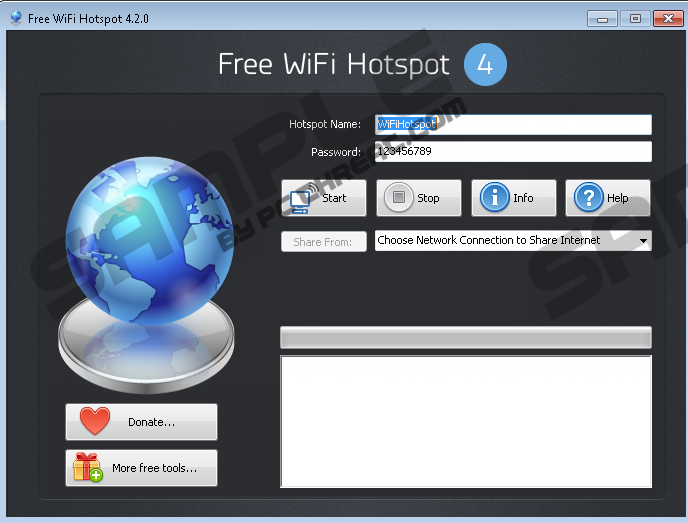Click the Free WiFi Hotspot heading
The image size is (688, 523).
tap(334, 64)
